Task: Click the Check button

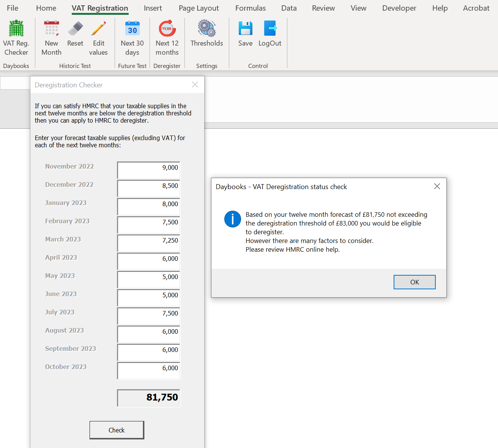Action: click(117, 430)
